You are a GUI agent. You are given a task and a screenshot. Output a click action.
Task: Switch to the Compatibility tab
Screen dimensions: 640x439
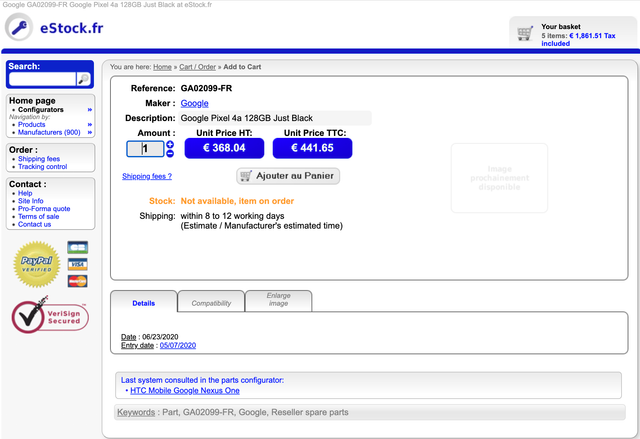(x=211, y=302)
